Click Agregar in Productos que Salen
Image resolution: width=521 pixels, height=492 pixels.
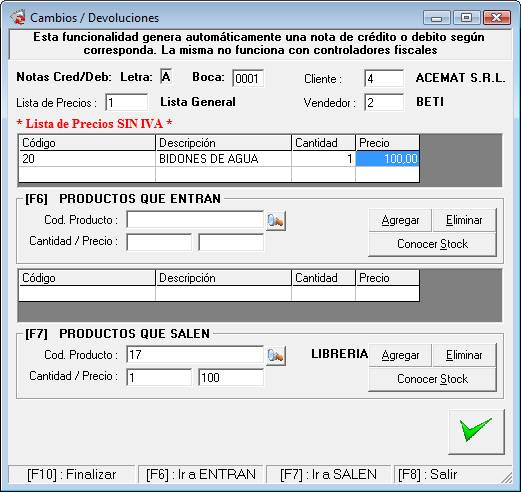click(400, 355)
